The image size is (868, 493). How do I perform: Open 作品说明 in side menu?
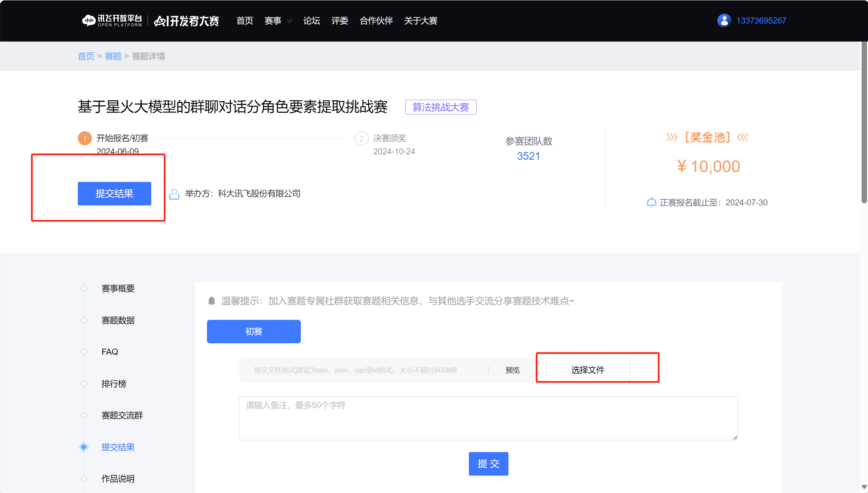(118, 479)
